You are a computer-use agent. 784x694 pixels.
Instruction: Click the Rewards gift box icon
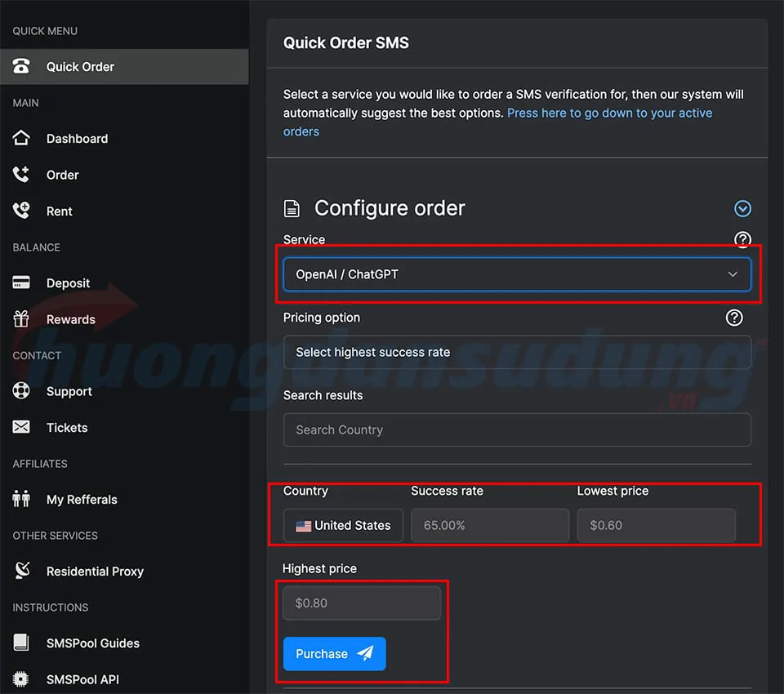21,319
